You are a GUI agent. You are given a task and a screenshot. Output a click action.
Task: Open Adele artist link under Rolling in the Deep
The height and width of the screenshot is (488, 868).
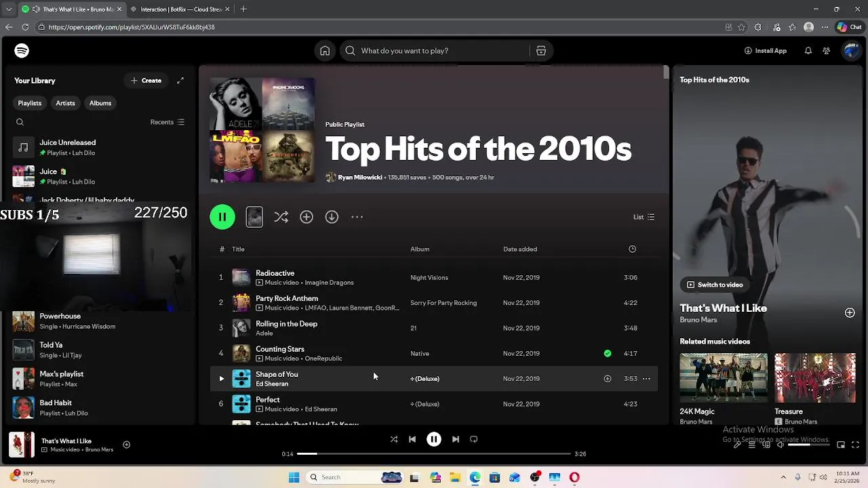(x=264, y=333)
